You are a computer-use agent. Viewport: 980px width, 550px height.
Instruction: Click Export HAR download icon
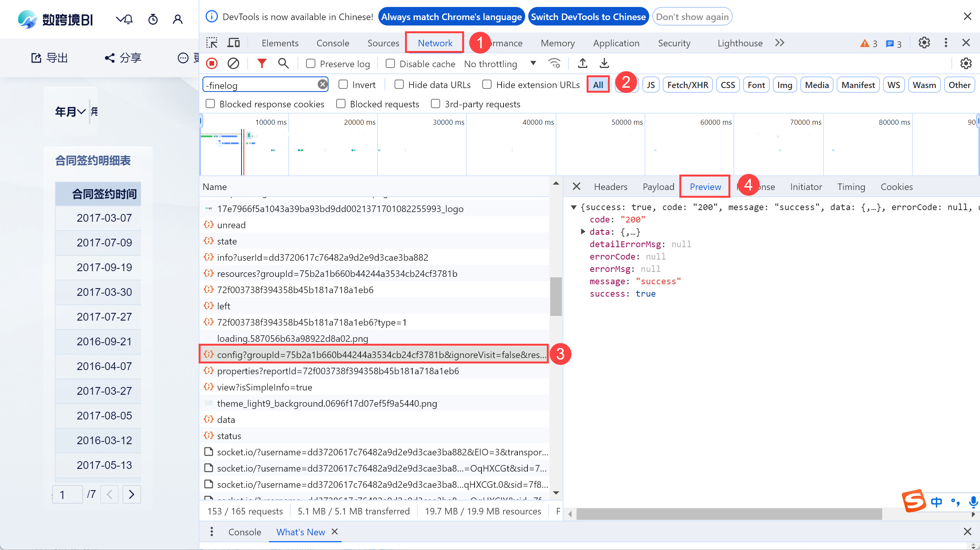click(604, 63)
